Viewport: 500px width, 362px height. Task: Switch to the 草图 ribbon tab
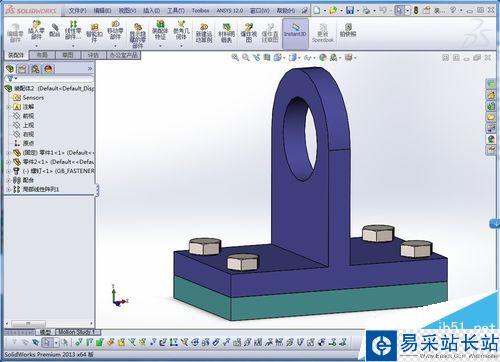click(x=67, y=55)
